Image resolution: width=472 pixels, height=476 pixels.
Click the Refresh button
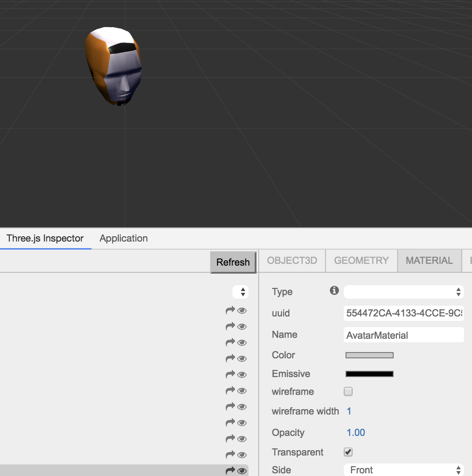tap(233, 262)
